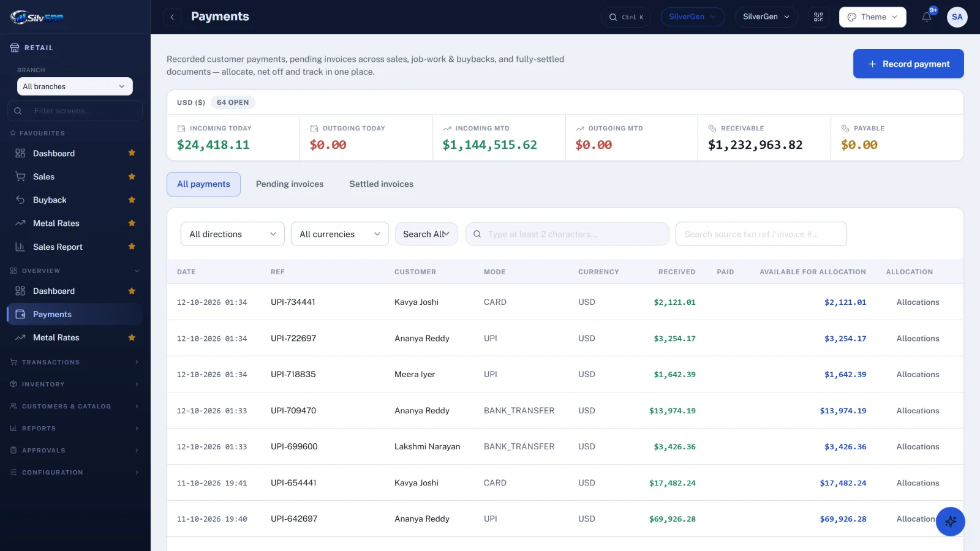Click reference UPI-642697

(294, 519)
